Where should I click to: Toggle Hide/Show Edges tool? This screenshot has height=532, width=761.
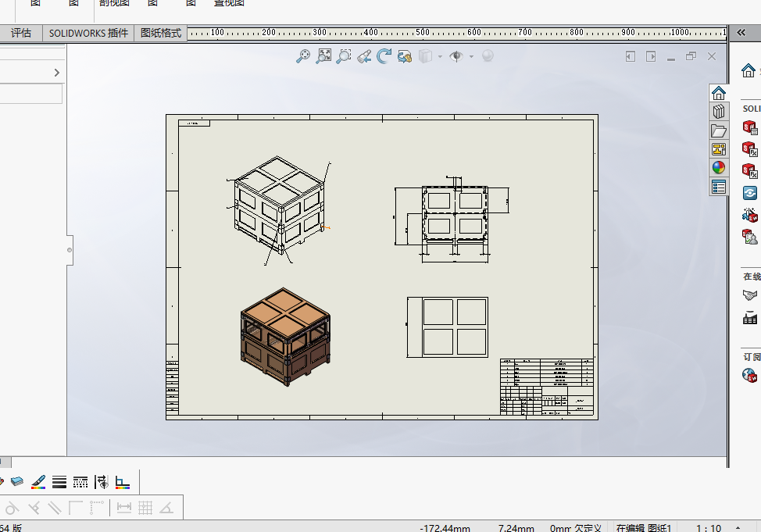(x=102, y=482)
